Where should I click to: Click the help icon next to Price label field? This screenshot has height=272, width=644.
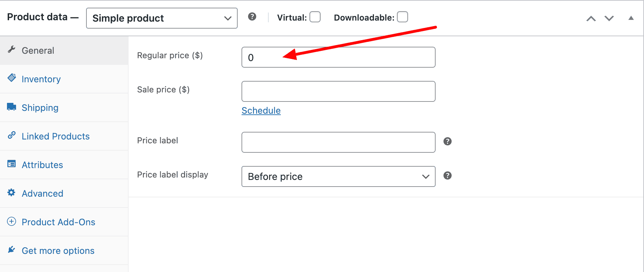[x=447, y=141]
